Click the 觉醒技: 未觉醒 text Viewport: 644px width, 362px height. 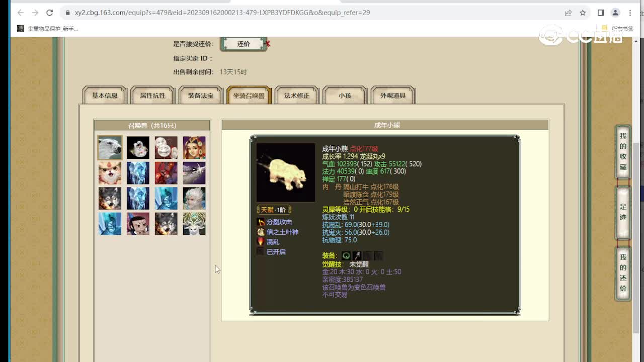[x=346, y=264]
